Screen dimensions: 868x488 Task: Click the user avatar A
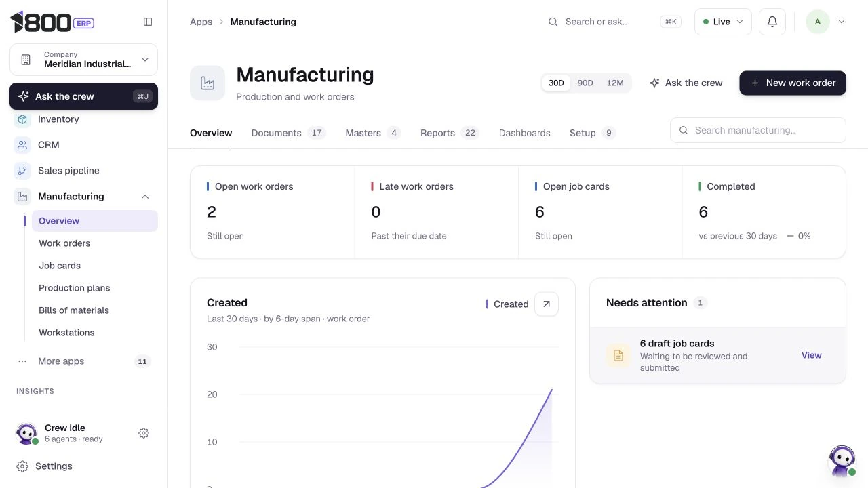(x=817, y=22)
